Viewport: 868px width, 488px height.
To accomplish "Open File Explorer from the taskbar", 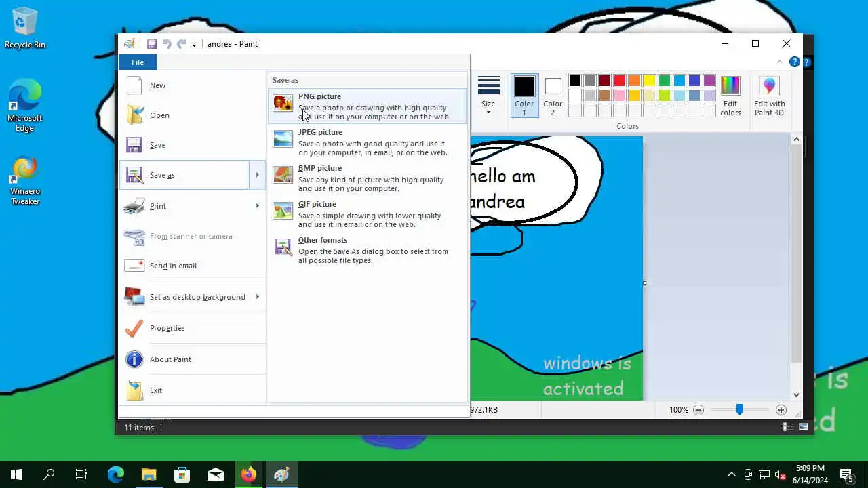I will (149, 474).
